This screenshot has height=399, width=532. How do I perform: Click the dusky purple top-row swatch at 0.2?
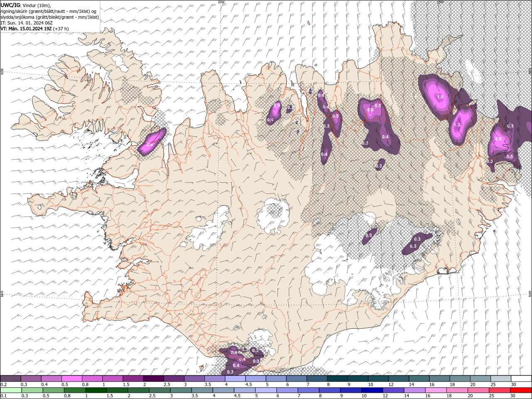10,379
